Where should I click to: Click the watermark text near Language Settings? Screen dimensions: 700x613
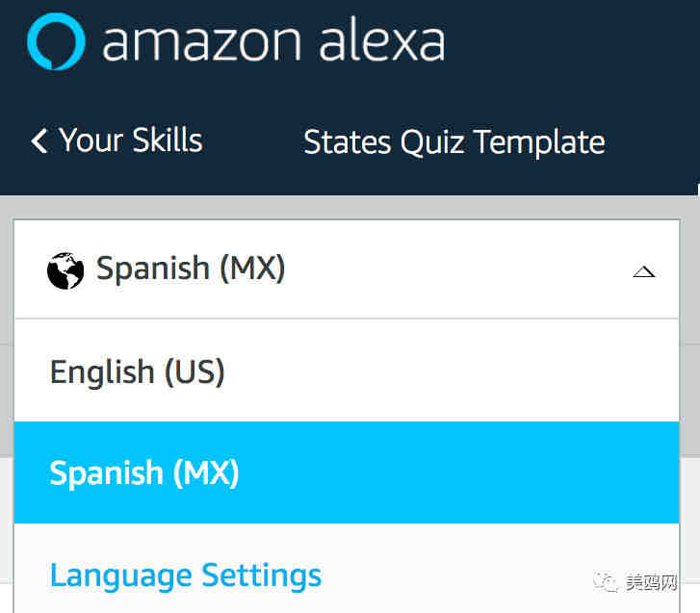click(x=651, y=582)
